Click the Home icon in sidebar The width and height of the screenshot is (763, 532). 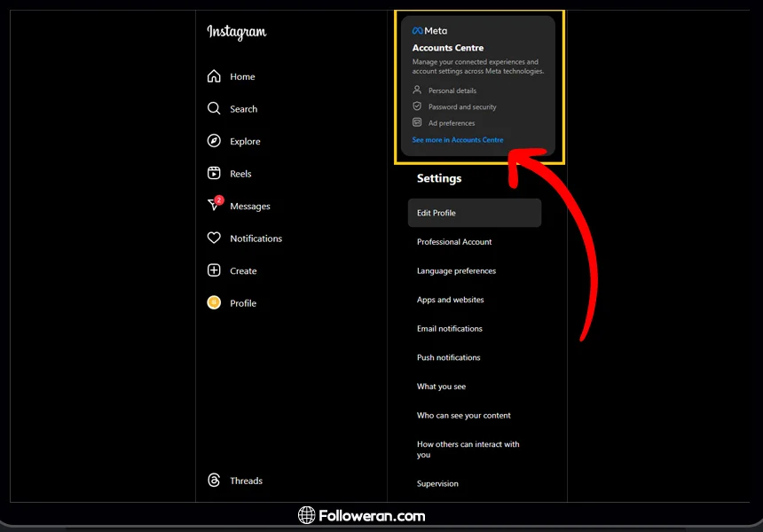(214, 77)
